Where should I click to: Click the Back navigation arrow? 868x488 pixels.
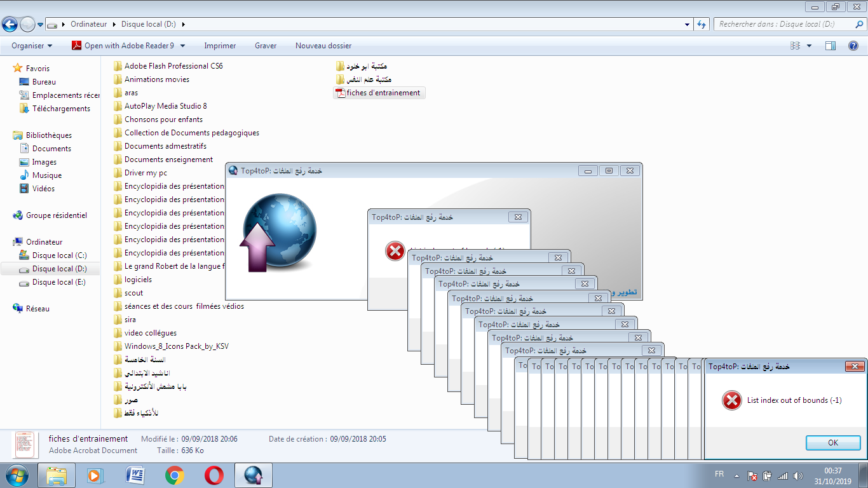click(x=10, y=25)
